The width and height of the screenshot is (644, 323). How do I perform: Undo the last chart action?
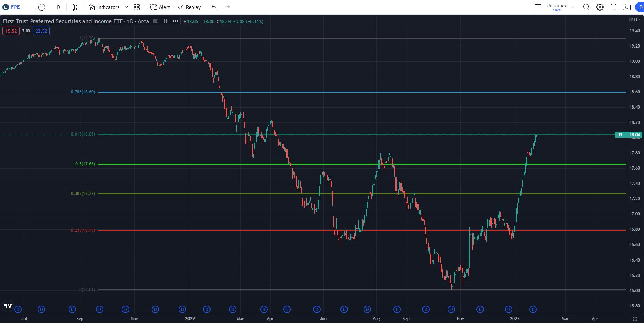(214, 7)
